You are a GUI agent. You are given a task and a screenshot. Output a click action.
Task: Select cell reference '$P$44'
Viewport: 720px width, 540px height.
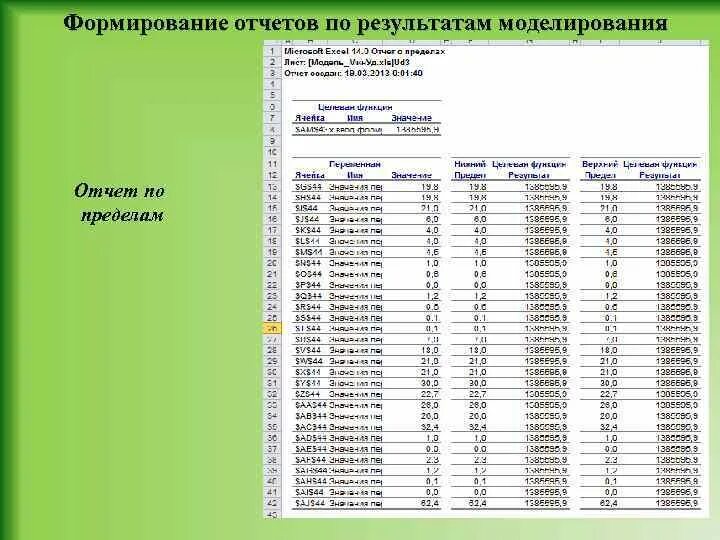(308, 285)
